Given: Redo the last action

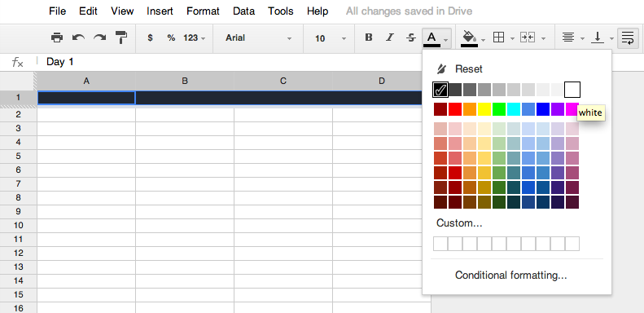Looking at the screenshot, I should pyautogui.click(x=100, y=37).
